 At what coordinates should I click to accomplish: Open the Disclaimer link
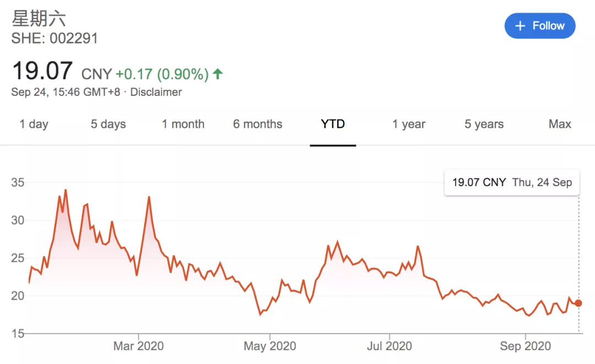pos(156,92)
